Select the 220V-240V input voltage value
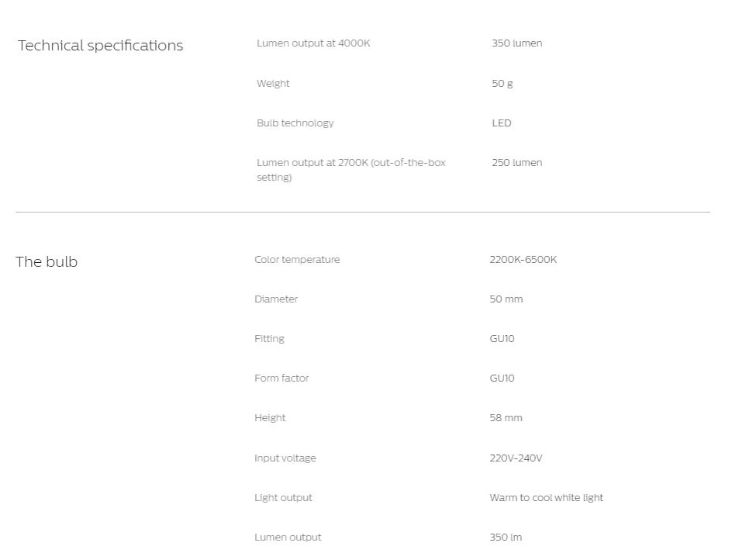 (516, 458)
